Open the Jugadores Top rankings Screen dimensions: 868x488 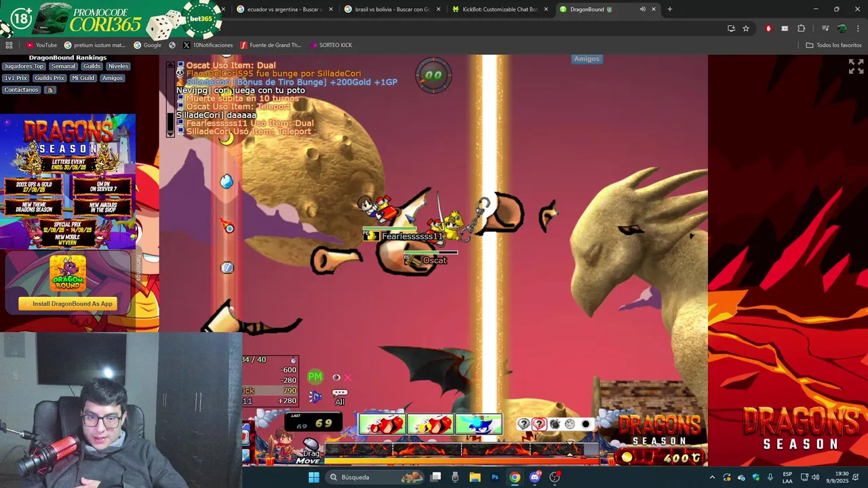(x=24, y=66)
